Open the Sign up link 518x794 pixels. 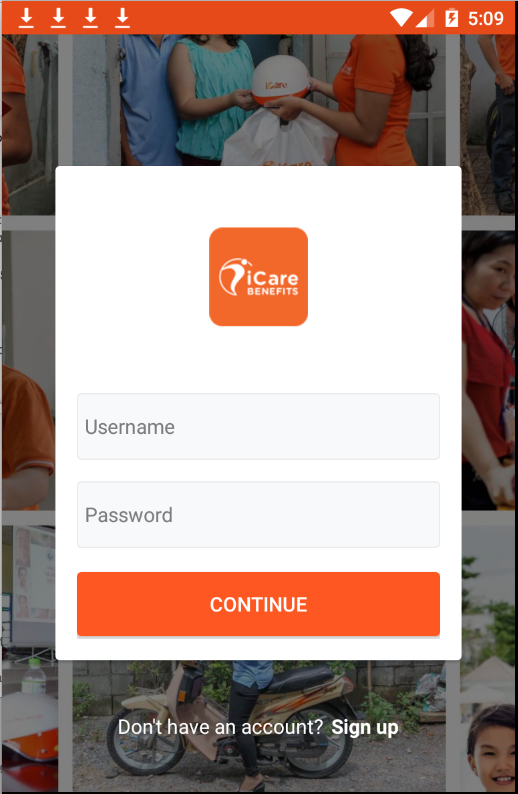tap(365, 727)
